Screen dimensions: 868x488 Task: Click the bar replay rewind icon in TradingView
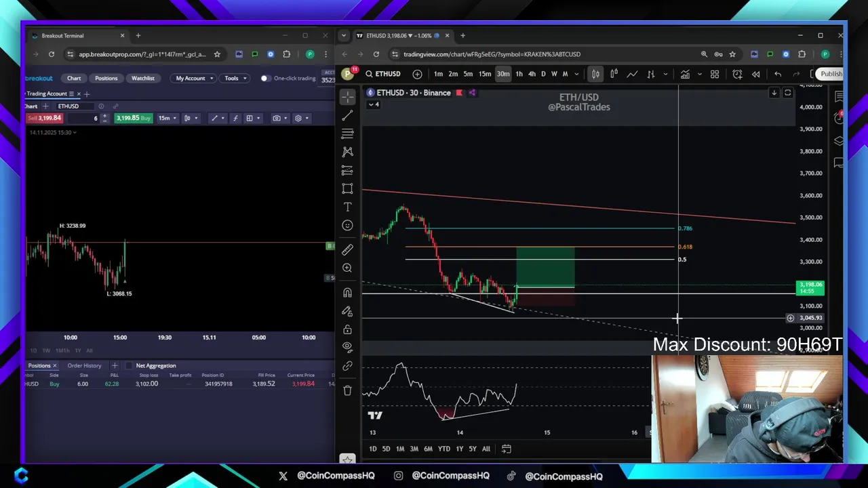[x=755, y=74]
